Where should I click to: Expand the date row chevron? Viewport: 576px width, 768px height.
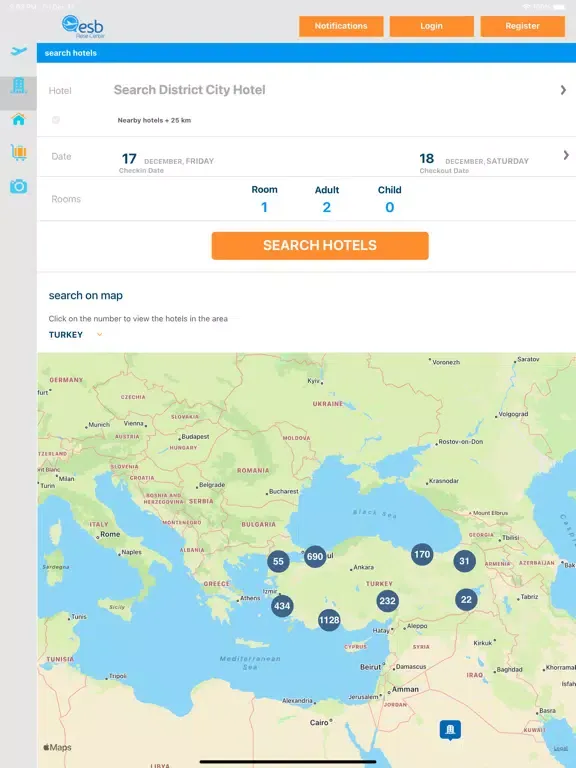coord(566,155)
